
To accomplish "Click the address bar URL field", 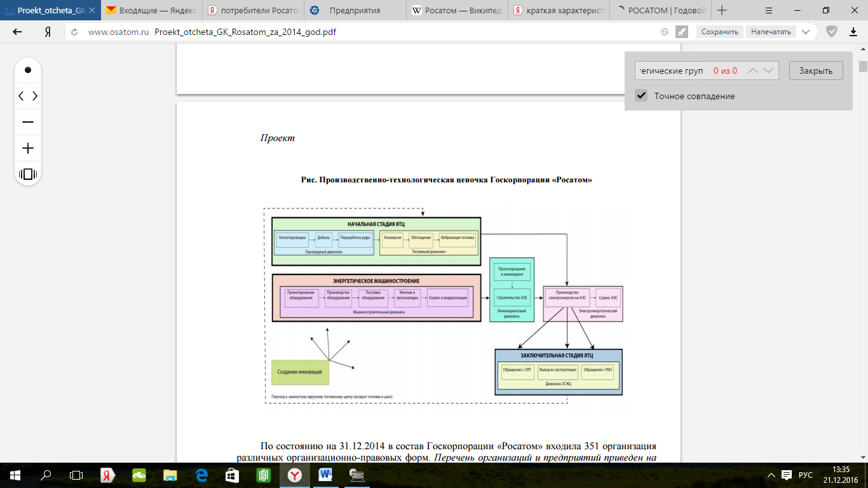I will 369,32.
